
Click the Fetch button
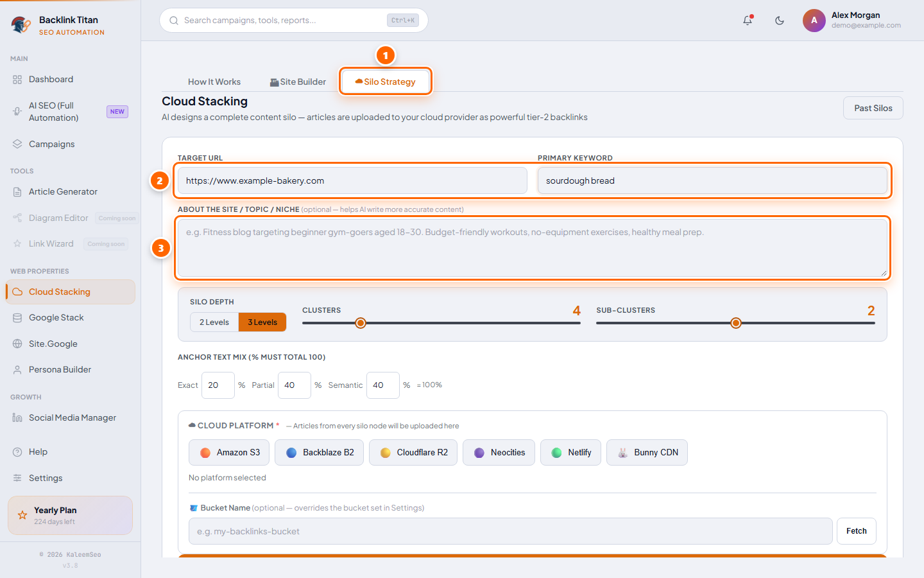(856, 531)
